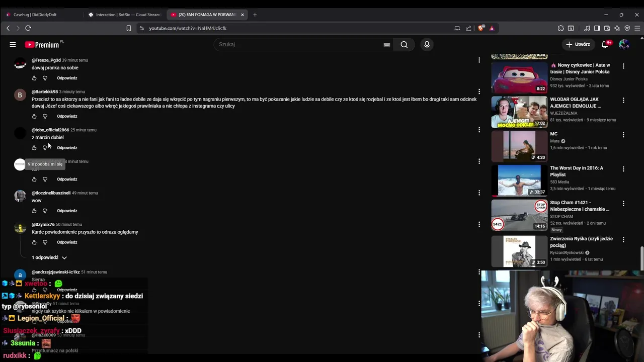Dislike the comment by @Freeze_Pg3d
This screenshot has height=362, width=644.
(45, 78)
